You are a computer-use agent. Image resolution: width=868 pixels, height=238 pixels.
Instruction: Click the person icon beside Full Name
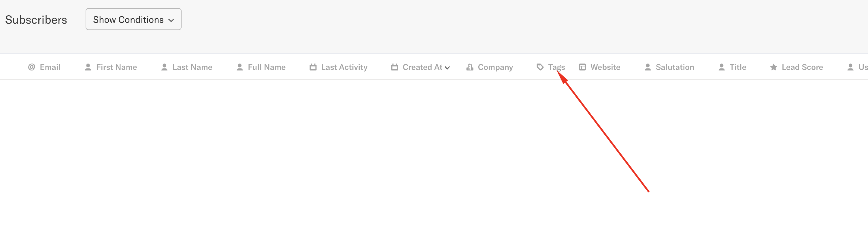[x=239, y=67]
